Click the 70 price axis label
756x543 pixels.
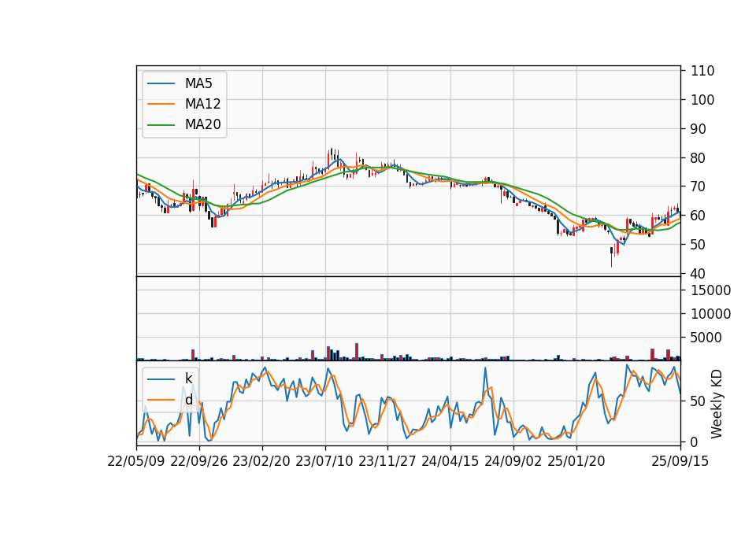699,187
